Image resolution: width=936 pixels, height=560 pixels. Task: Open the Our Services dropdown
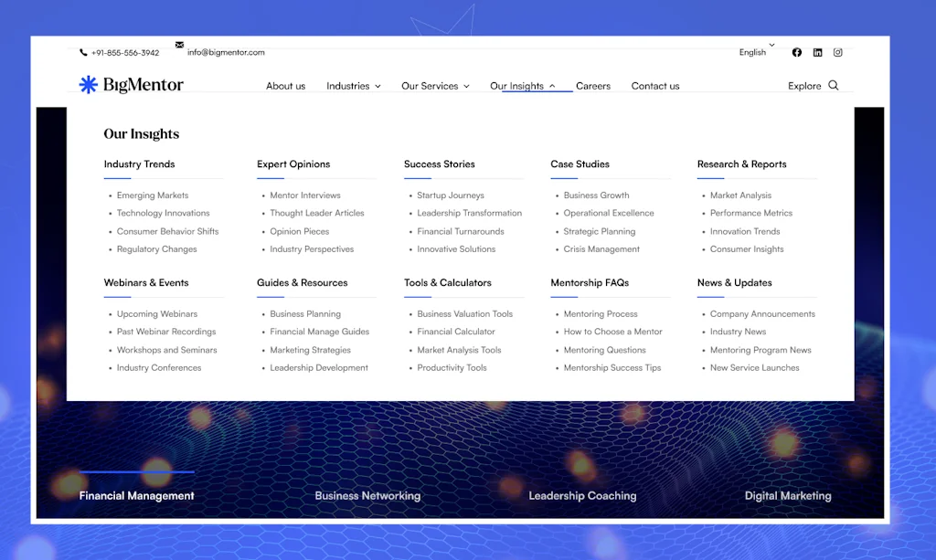pos(435,85)
